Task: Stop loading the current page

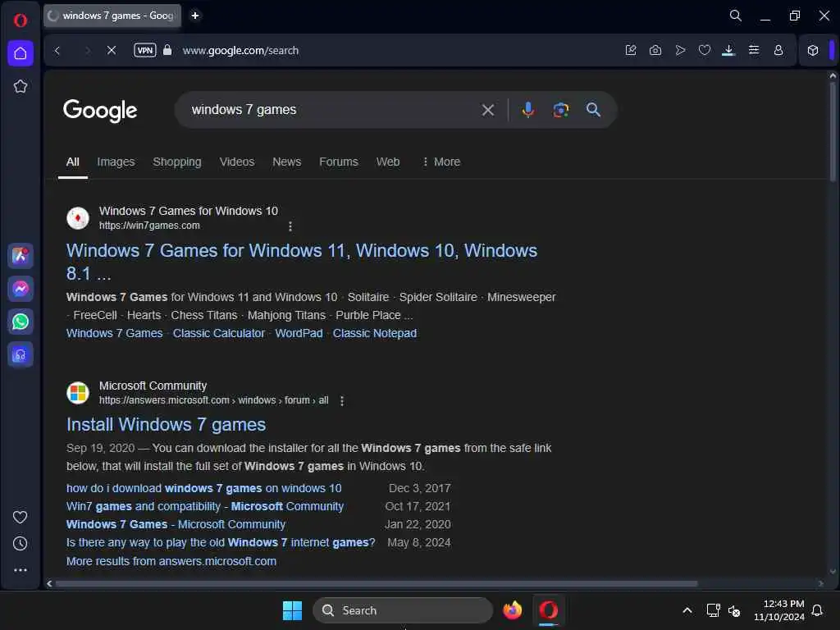Action: (x=112, y=50)
